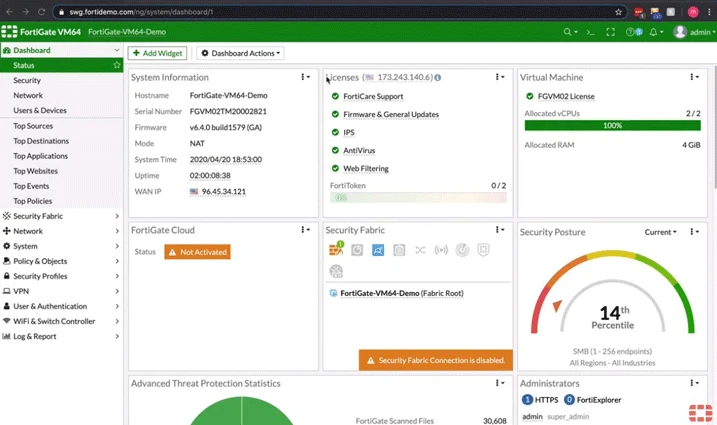Expand the System sidebar menu
The height and width of the screenshot is (425, 717).
[61, 246]
